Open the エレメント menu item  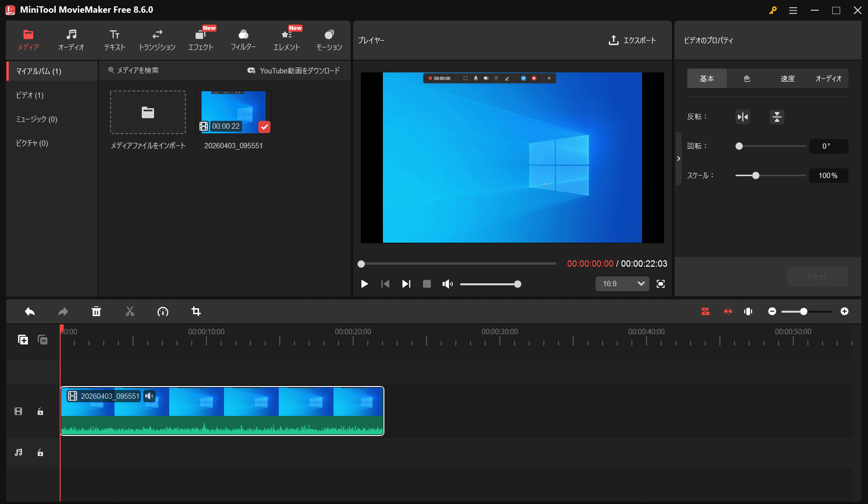pos(286,39)
